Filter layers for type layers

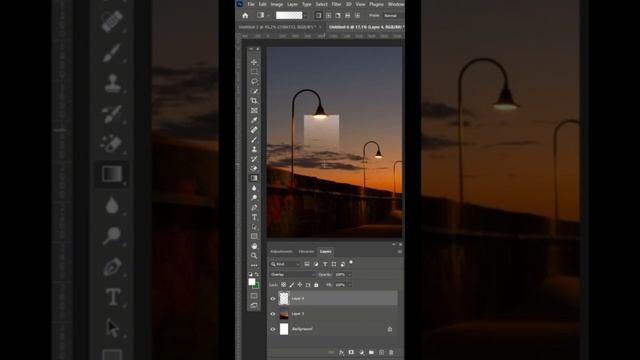325,264
